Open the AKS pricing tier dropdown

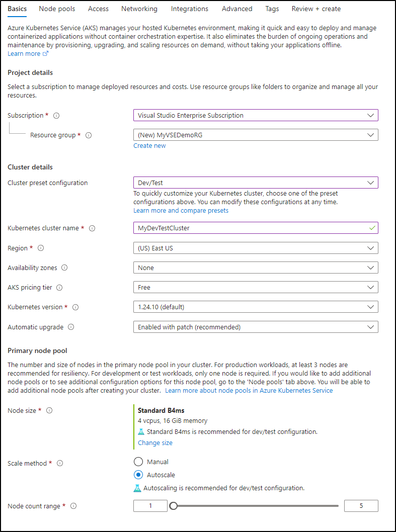point(256,288)
